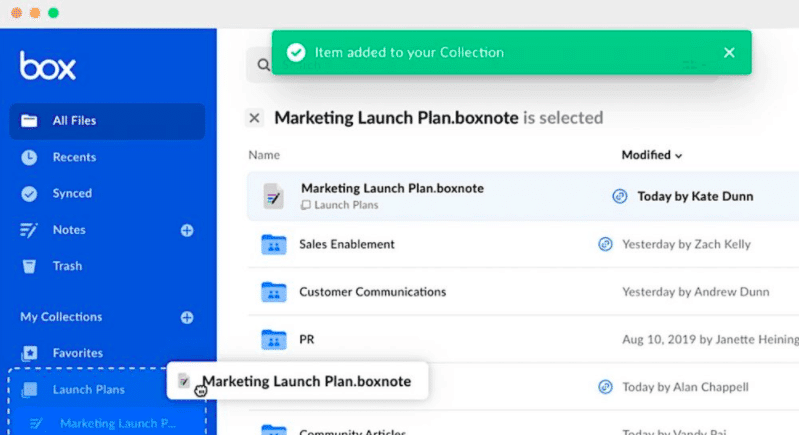Open Sales Enablement folder
The image size is (799, 435).
pyautogui.click(x=347, y=244)
